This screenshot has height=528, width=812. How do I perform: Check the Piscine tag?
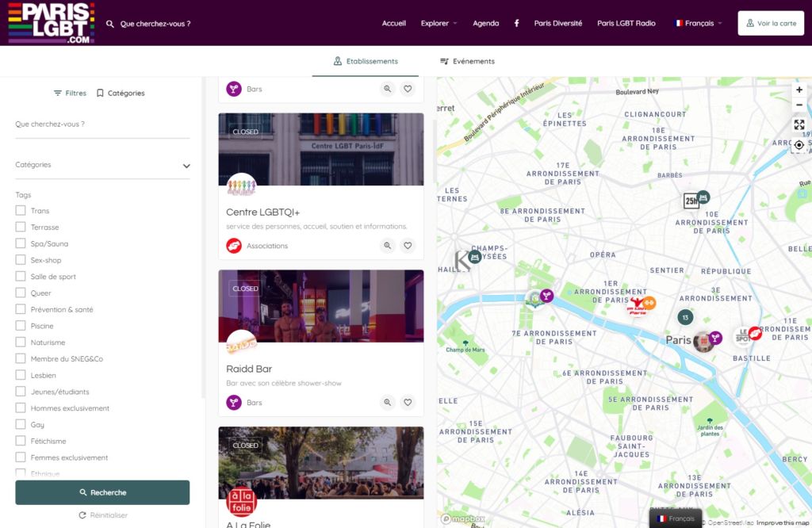click(20, 326)
